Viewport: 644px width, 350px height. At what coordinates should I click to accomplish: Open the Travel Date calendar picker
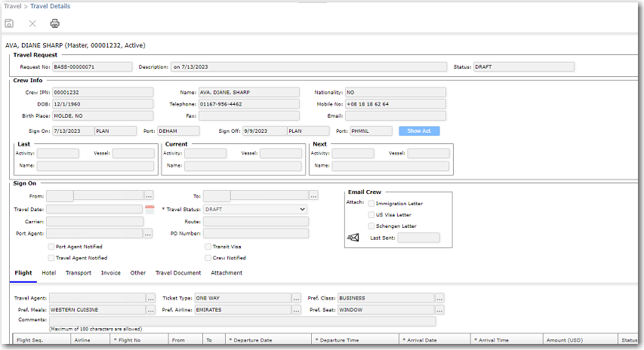(149, 209)
